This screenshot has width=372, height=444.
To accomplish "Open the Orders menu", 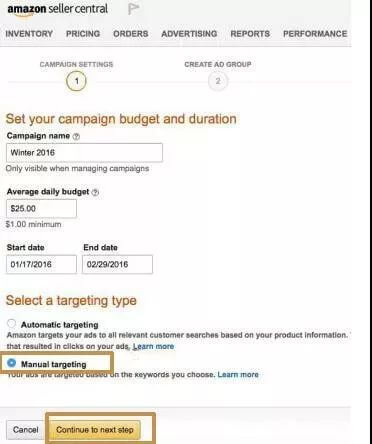I will tap(131, 34).
